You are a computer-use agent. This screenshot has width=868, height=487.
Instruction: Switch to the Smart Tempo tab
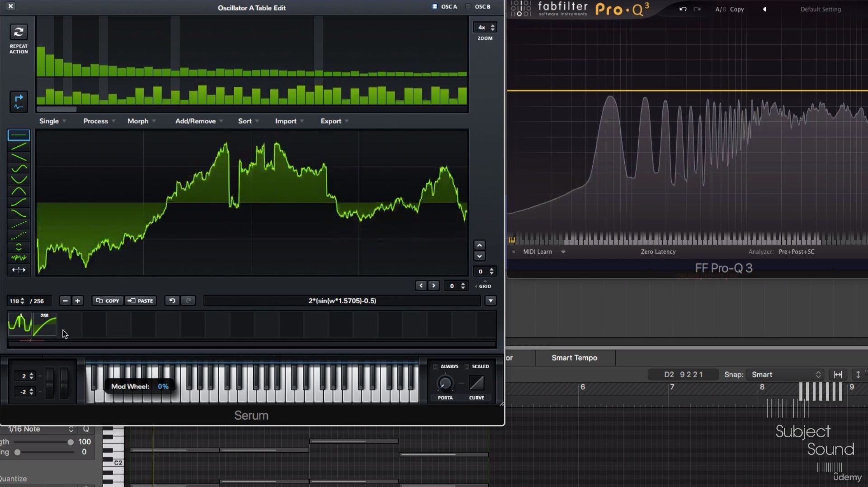[x=575, y=358]
